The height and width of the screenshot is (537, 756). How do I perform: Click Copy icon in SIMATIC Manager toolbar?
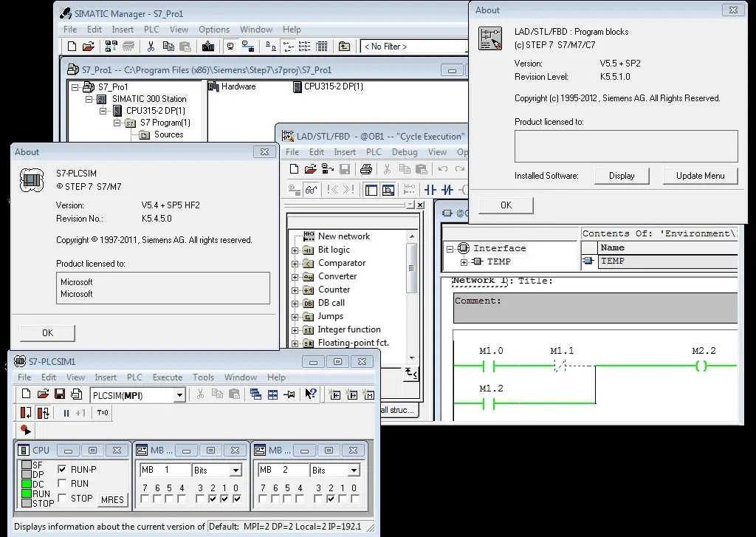[168, 47]
